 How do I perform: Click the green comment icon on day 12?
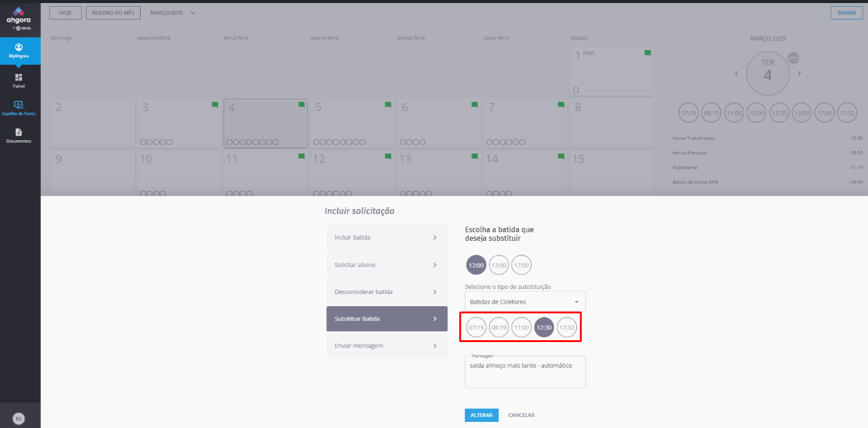pyautogui.click(x=388, y=157)
